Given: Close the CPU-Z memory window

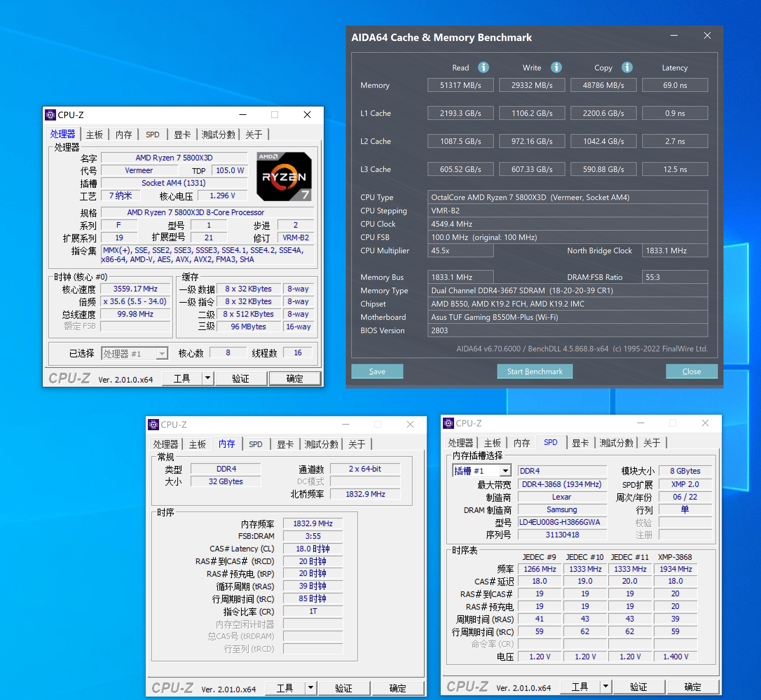Looking at the screenshot, I should [410, 424].
